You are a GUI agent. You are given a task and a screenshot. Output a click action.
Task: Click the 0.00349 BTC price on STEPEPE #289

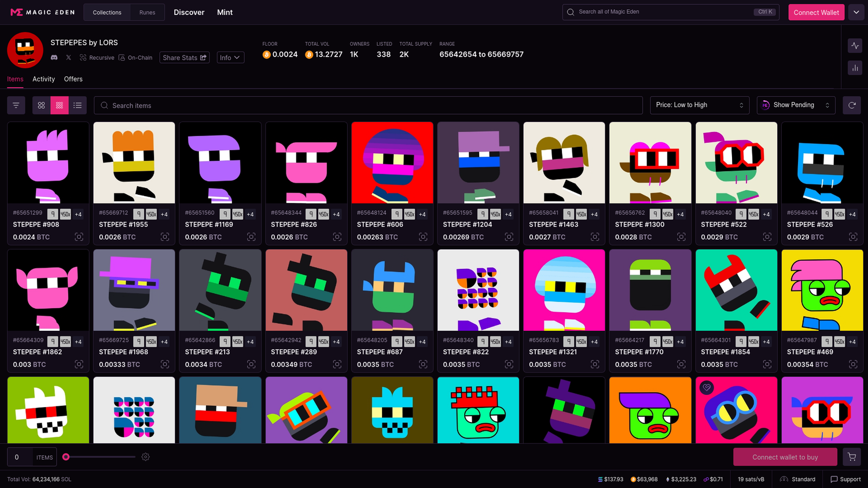tap(291, 364)
